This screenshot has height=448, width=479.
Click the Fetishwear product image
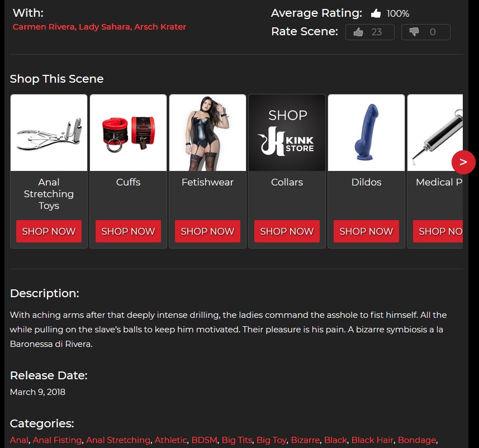(x=208, y=133)
